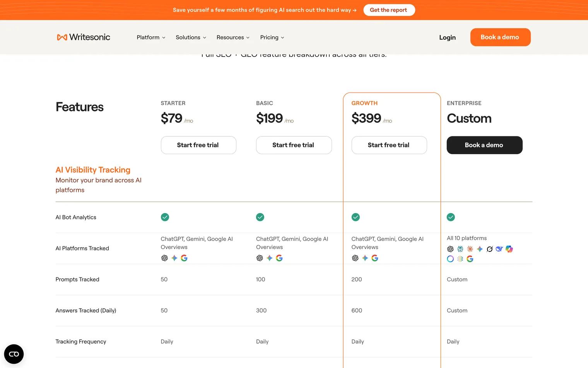Click the Writesonic logo

coord(84,37)
